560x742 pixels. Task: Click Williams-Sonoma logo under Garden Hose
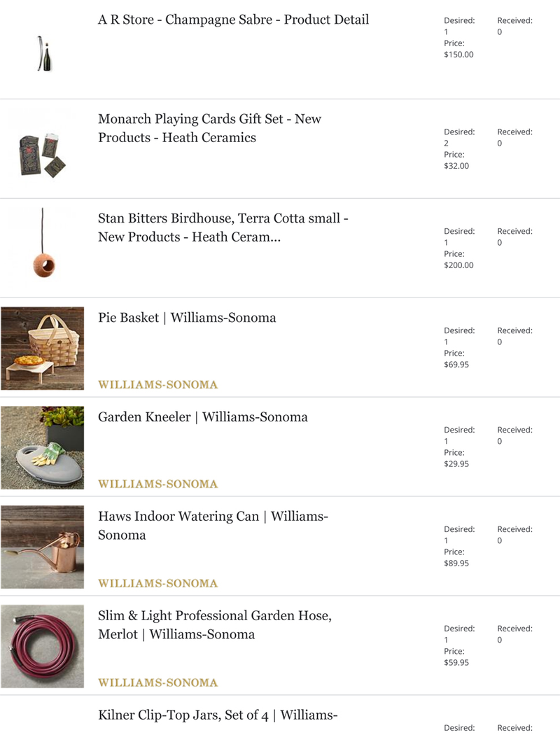point(158,682)
